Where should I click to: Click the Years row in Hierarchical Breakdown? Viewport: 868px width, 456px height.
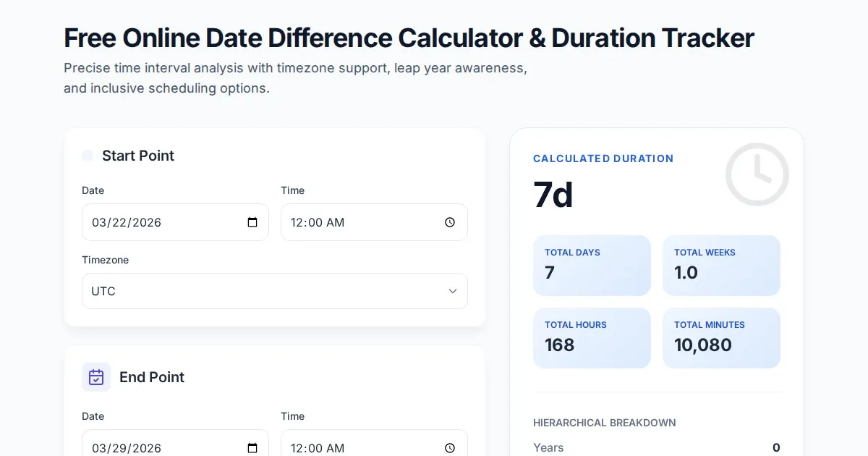click(656, 447)
